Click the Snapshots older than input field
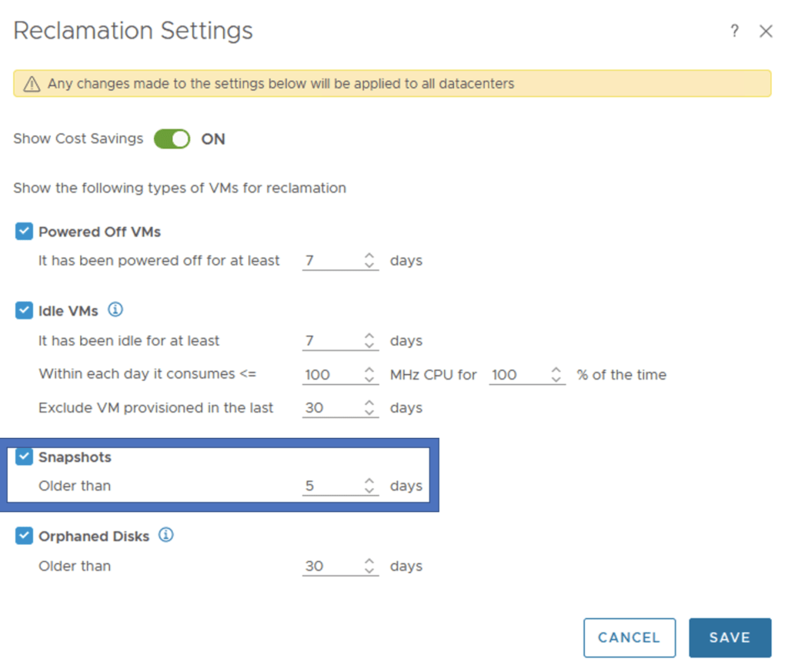 point(331,486)
